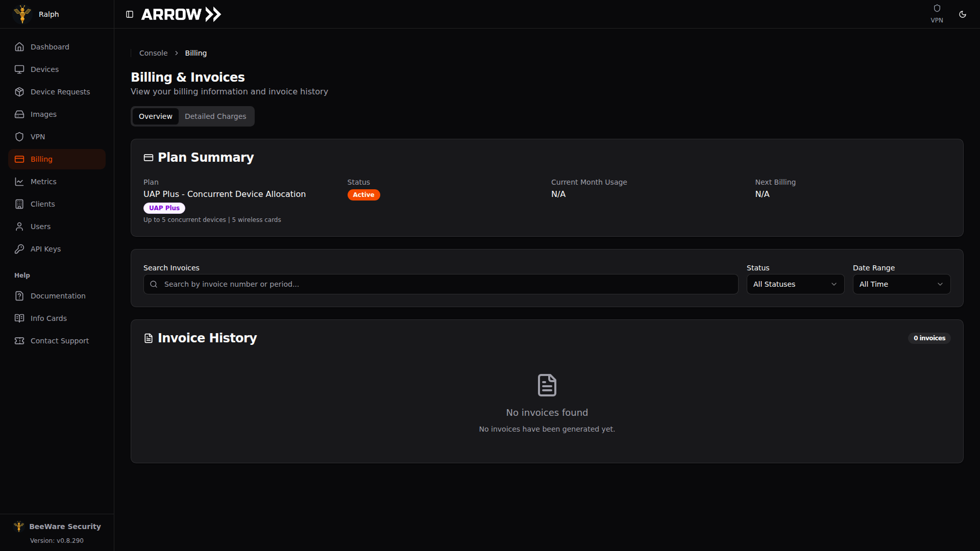Click the Contact Support ticket icon
Image resolution: width=980 pixels, height=551 pixels.
[x=19, y=341]
